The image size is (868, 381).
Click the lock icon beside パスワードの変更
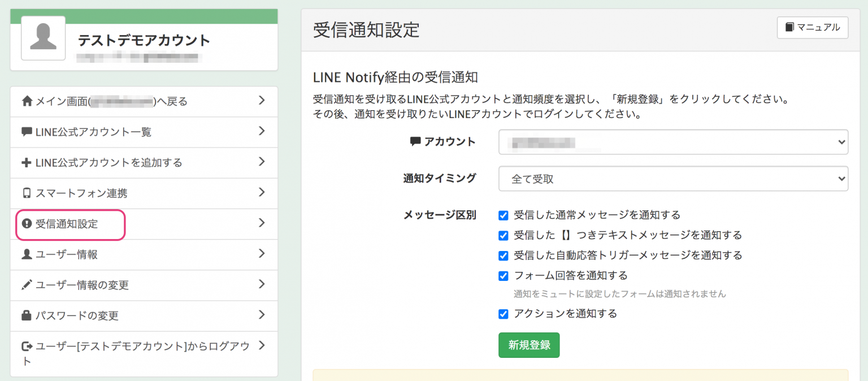click(27, 315)
